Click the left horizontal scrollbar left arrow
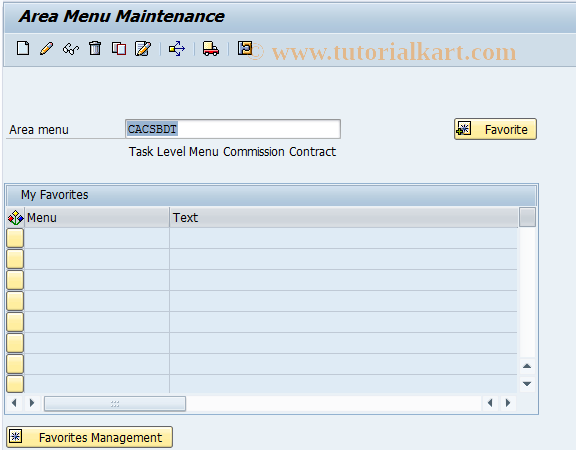The image size is (576, 450). click(14, 403)
